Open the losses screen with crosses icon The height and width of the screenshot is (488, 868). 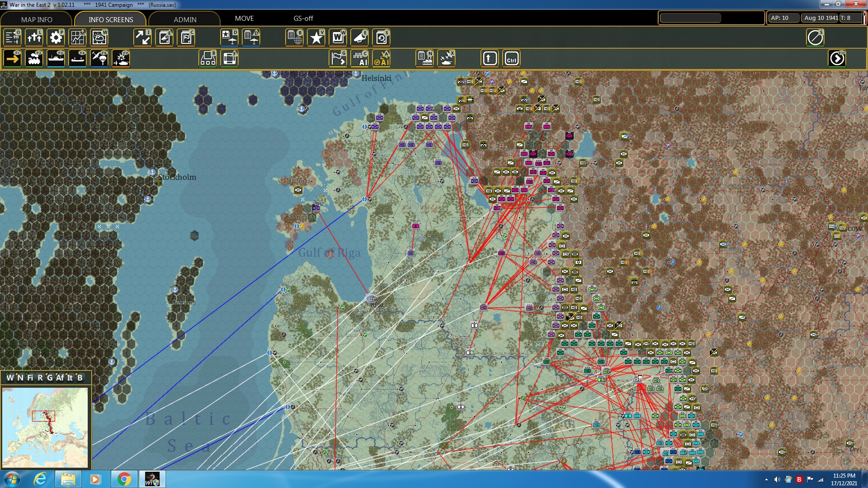click(x=34, y=38)
